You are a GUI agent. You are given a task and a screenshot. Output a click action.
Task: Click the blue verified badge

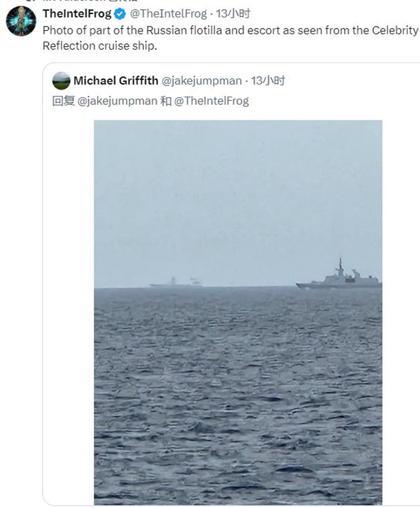120,14
